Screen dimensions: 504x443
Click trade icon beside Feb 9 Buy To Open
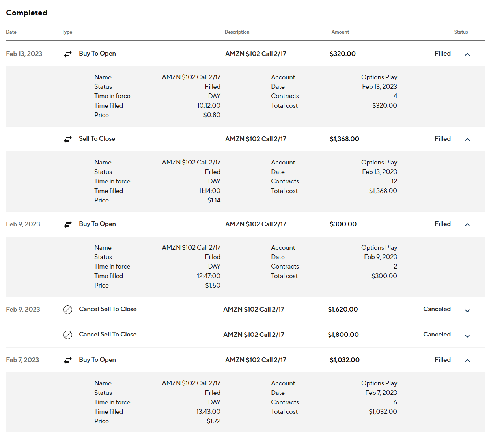[x=68, y=224]
